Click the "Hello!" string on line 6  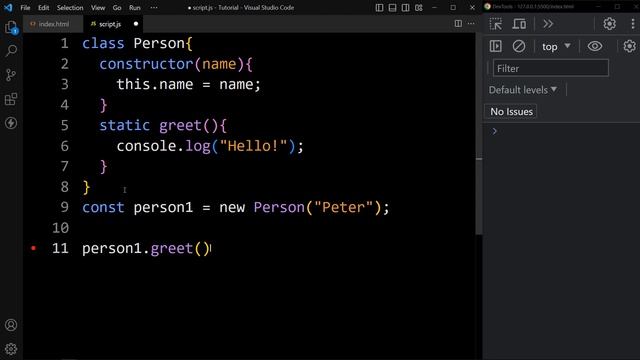(253, 146)
